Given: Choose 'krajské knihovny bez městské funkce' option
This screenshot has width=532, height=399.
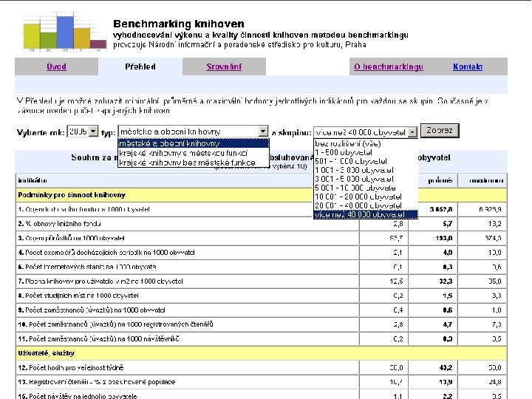Looking at the screenshot, I should (194, 163).
